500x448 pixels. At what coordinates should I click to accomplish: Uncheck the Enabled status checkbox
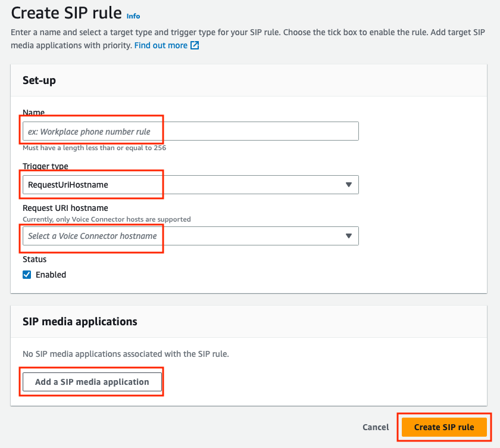(x=26, y=275)
